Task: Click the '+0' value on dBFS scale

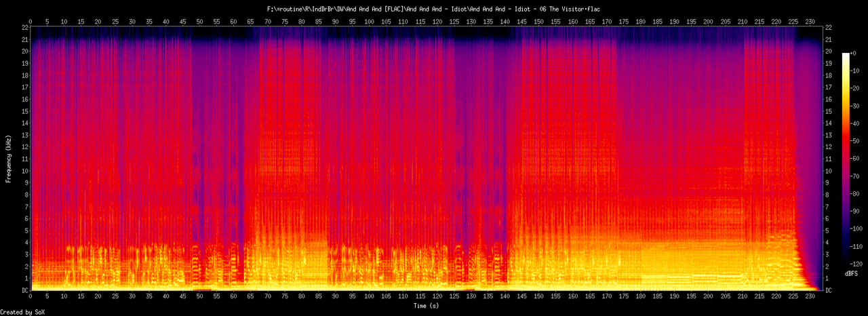Action: click(854, 54)
